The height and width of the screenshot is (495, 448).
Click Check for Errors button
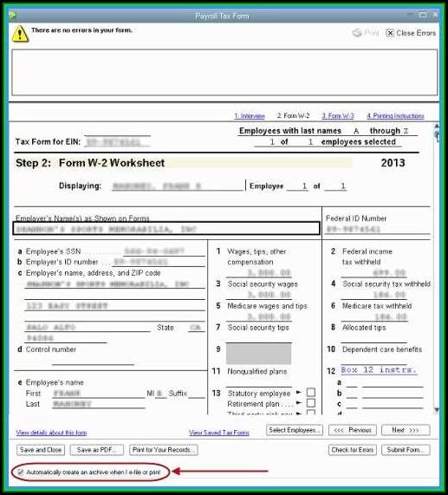pyautogui.click(x=353, y=450)
